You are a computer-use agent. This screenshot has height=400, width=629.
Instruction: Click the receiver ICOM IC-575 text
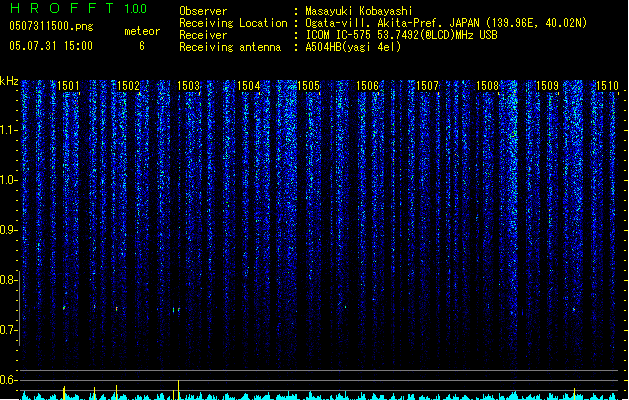[401, 35]
